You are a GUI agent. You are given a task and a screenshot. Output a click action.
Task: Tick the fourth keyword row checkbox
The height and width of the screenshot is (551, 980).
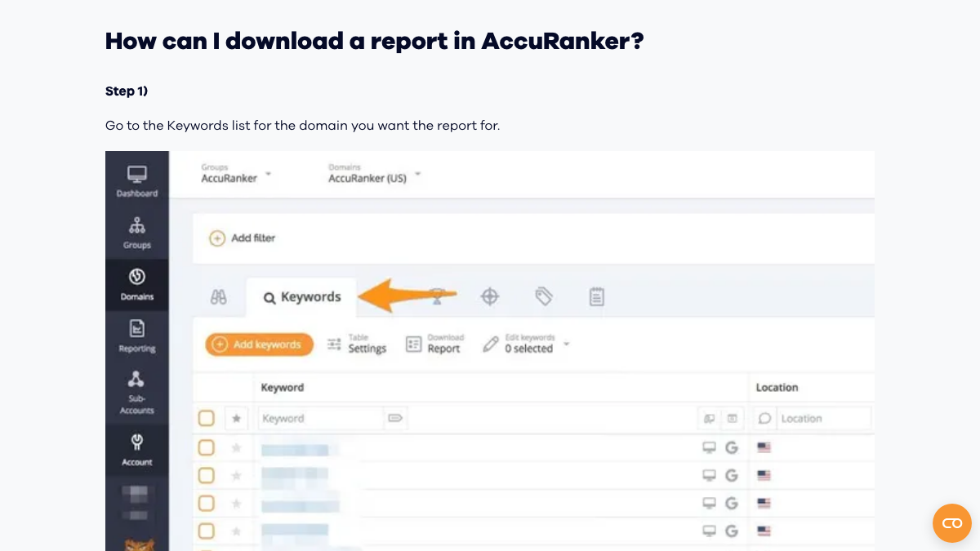207,531
